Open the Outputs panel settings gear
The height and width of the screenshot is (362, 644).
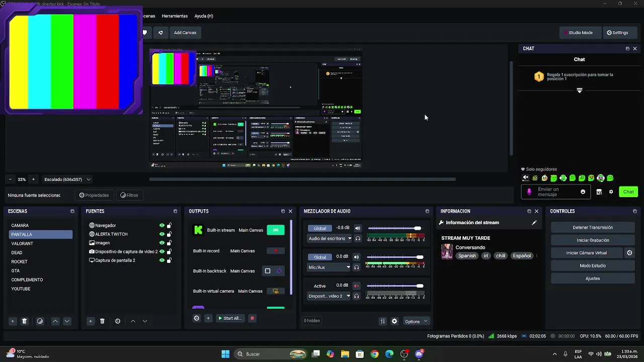pos(197,318)
